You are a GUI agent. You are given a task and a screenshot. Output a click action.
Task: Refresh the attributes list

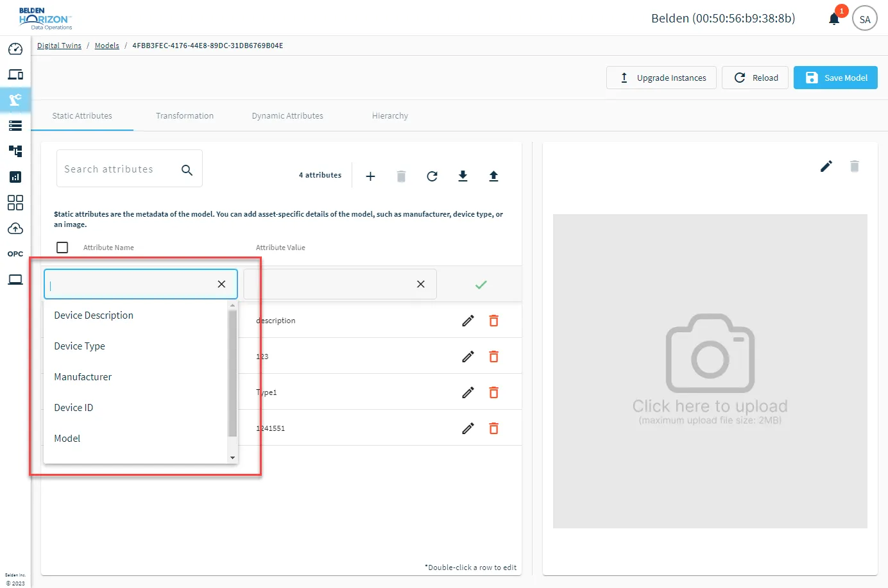432,176
